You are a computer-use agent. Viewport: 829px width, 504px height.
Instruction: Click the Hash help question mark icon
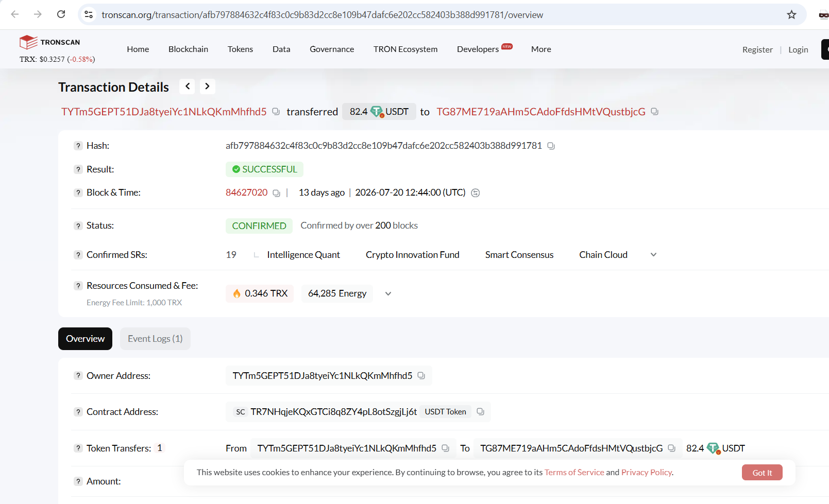(x=78, y=146)
